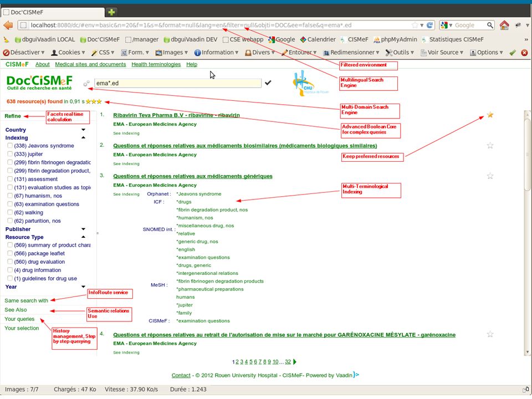Open a new tab with the plus icon
This screenshot has width=532, height=399.
coord(111,12)
